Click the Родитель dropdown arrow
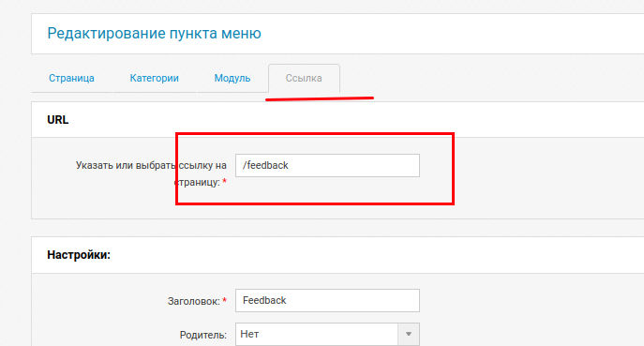 tap(409, 334)
